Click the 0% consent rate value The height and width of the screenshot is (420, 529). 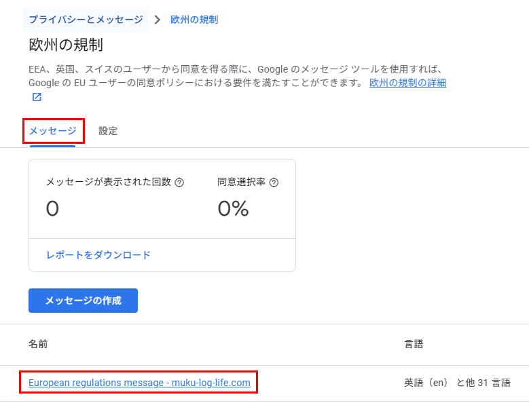click(233, 208)
